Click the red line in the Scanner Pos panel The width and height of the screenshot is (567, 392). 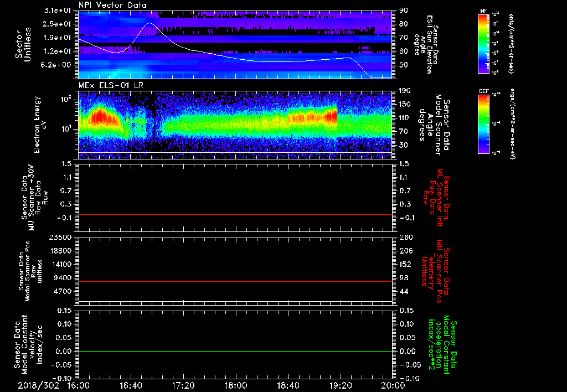[x=235, y=281]
